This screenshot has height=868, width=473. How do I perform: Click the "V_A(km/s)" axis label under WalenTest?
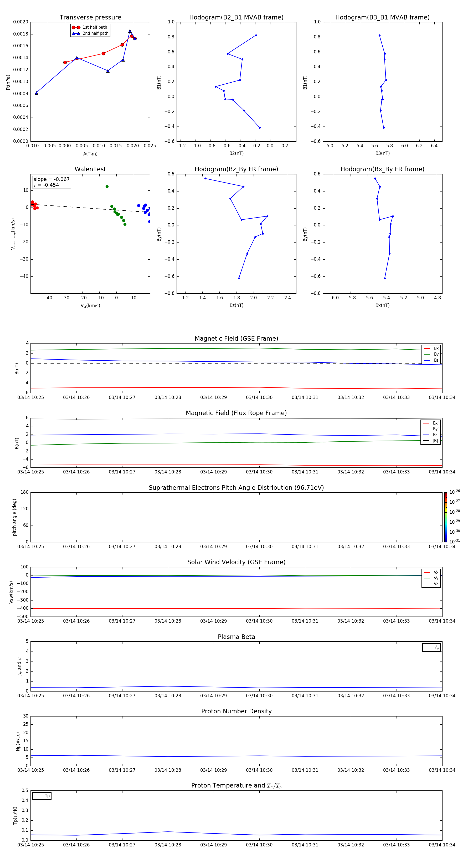pos(90,306)
